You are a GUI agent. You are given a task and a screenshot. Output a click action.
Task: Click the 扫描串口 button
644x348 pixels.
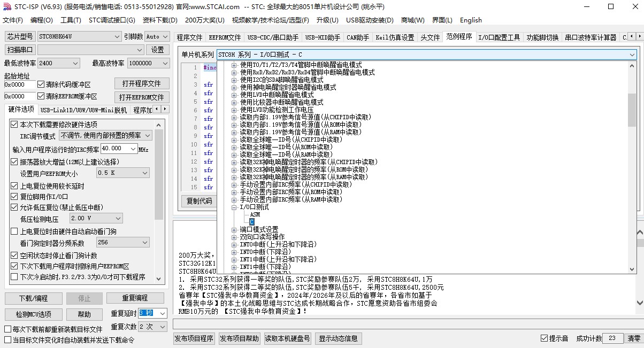20,50
